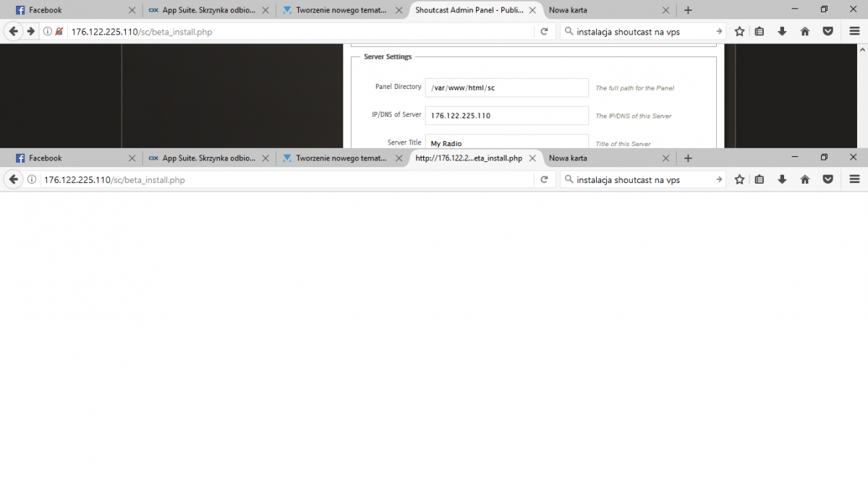Open Pocket icon in lower window
The height and width of the screenshot is (488, 868).
pos(827,179)
